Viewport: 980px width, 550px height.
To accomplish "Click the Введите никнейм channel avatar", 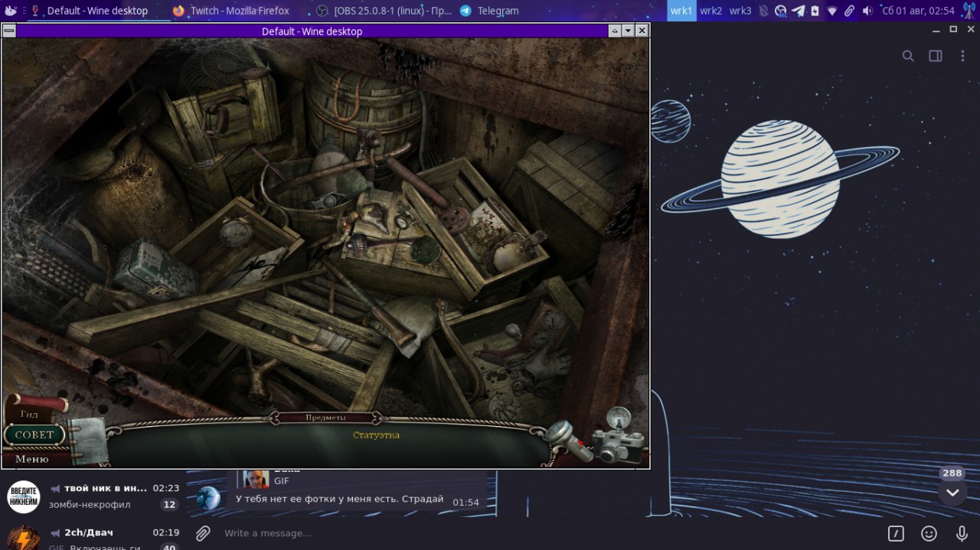I will tap(24, 496).
